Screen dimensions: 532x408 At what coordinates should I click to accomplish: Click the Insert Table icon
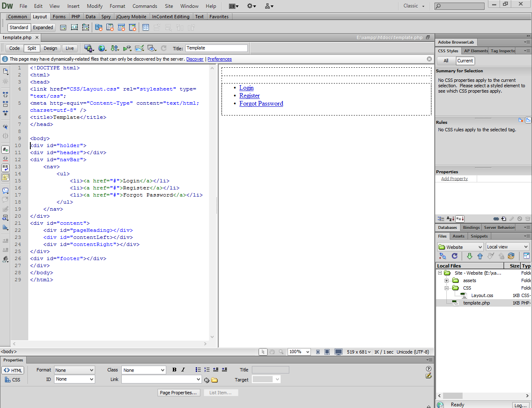pos(145,27)
